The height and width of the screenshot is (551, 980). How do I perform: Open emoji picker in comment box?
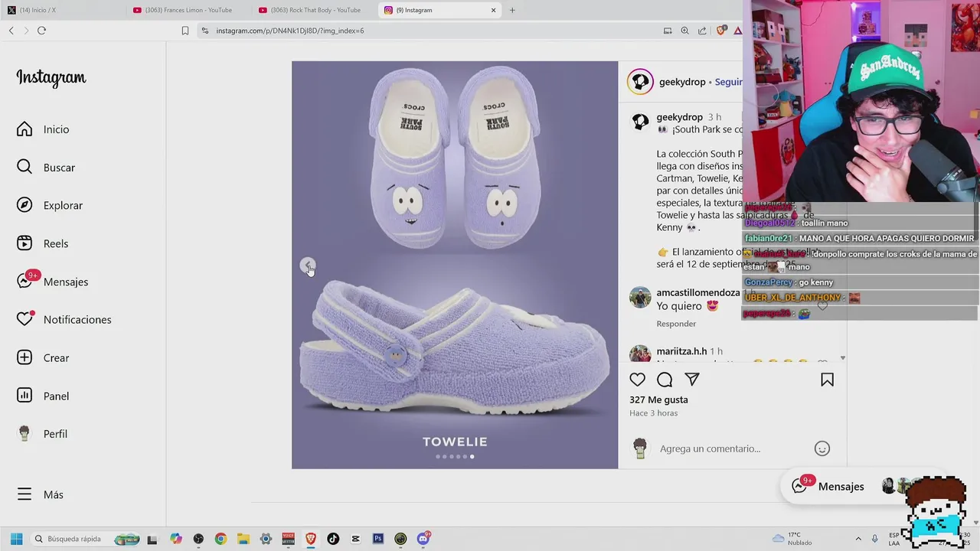[x=822, y=448]
